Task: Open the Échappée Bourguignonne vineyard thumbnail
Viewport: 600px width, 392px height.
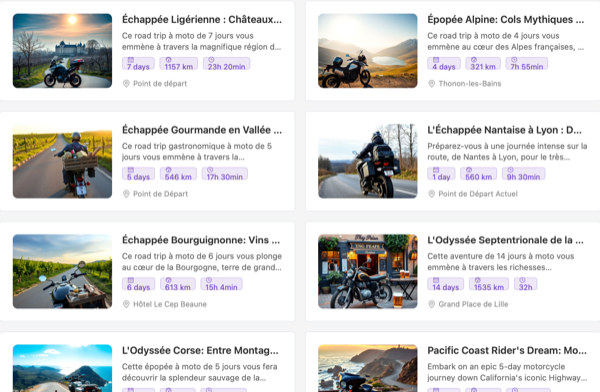Action: (62, 271)
